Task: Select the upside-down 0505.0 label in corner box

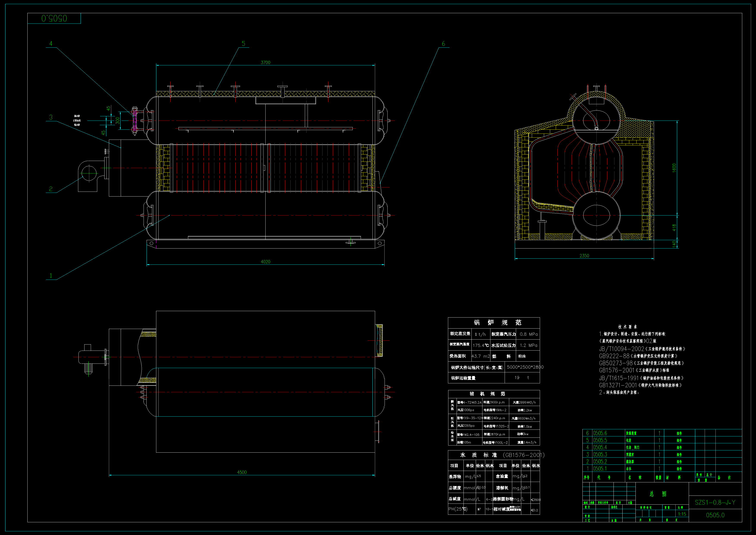Action: point(54,19)
